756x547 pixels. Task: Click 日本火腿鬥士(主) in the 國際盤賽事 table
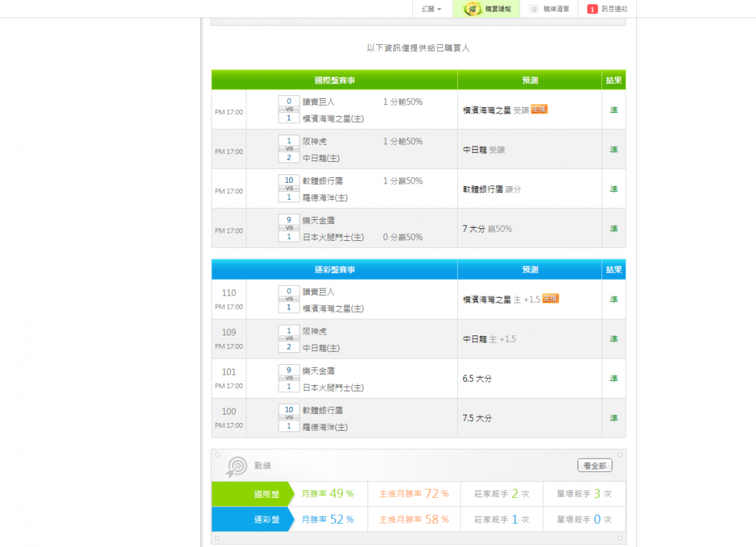click(x=333, y=237)
